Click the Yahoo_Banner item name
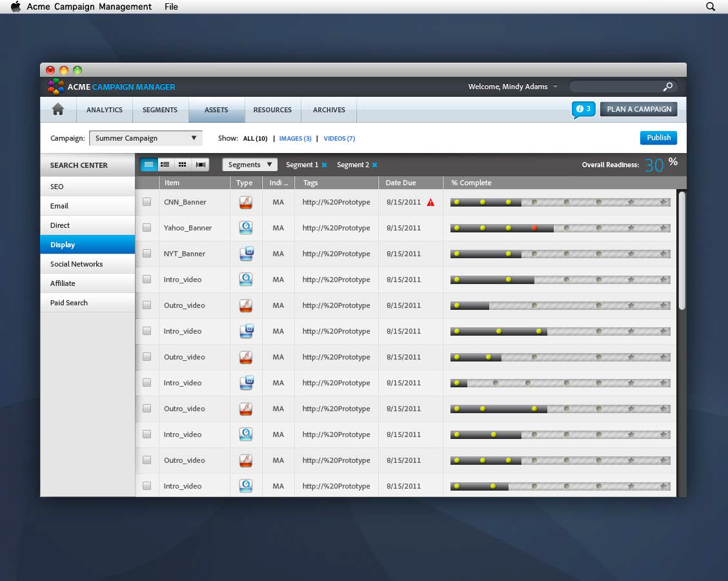The height and width of the screenshot is (581, 728). point(188,228)
